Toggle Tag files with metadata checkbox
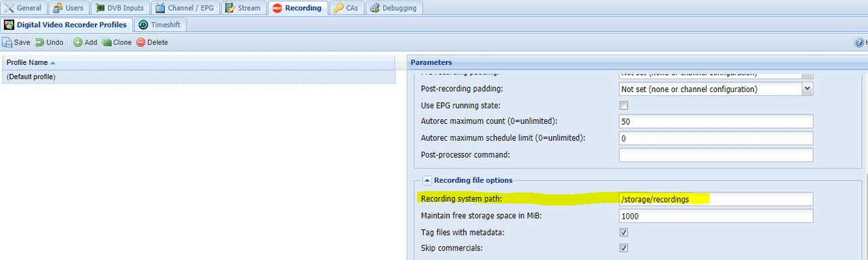This screenshot has height=260, width=868. click(x=624, y=232)
